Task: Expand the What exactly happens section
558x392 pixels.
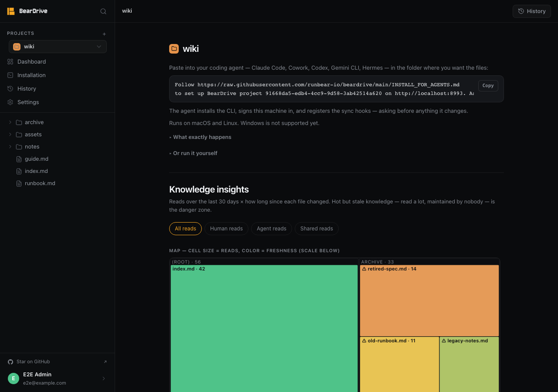Action: [201, 137]
